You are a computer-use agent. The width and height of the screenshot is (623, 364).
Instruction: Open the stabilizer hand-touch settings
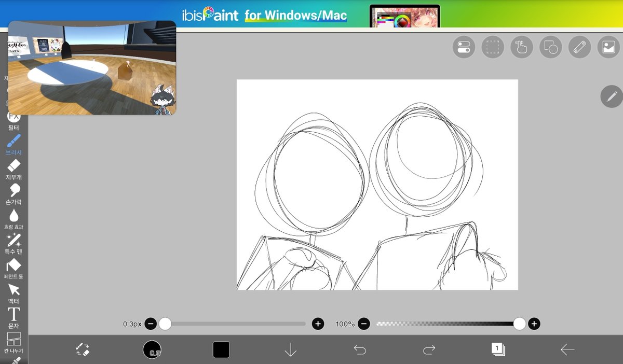pyautogui.click(x=522, y=47)
